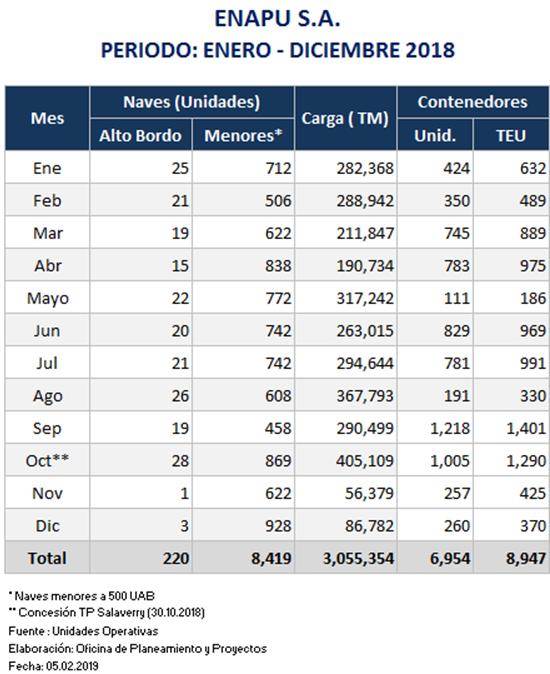Select the Carga (TM) header
The width and height of the screenshot is (550, 674).
coord(345,118)
